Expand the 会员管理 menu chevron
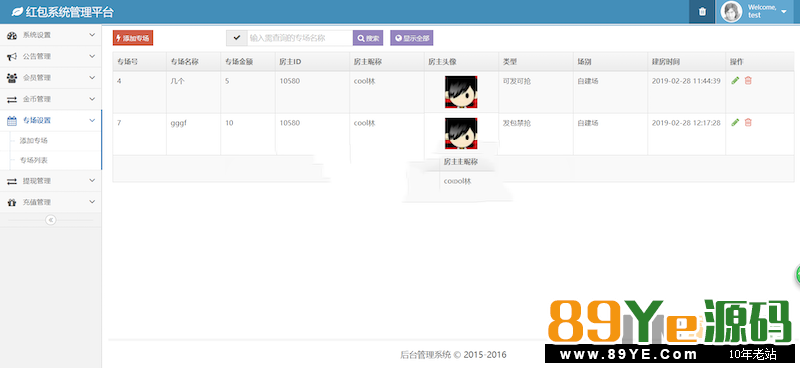The image size is (800, 368). coord(92,78)
